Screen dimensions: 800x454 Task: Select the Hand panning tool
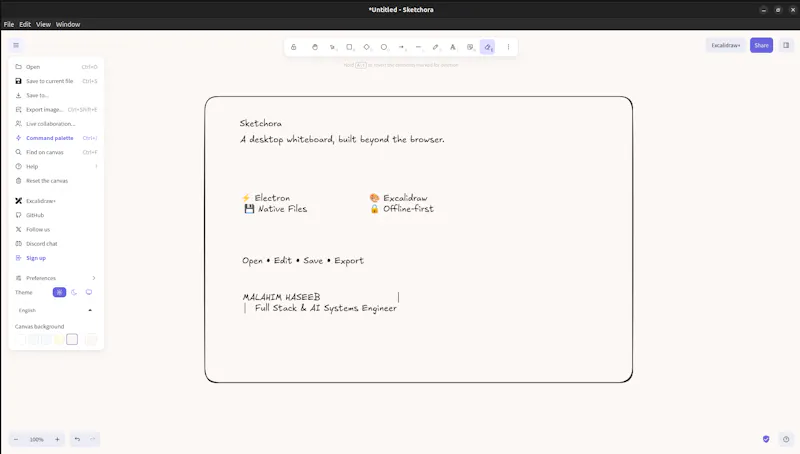pyautogui.click(x=315, y=47)
